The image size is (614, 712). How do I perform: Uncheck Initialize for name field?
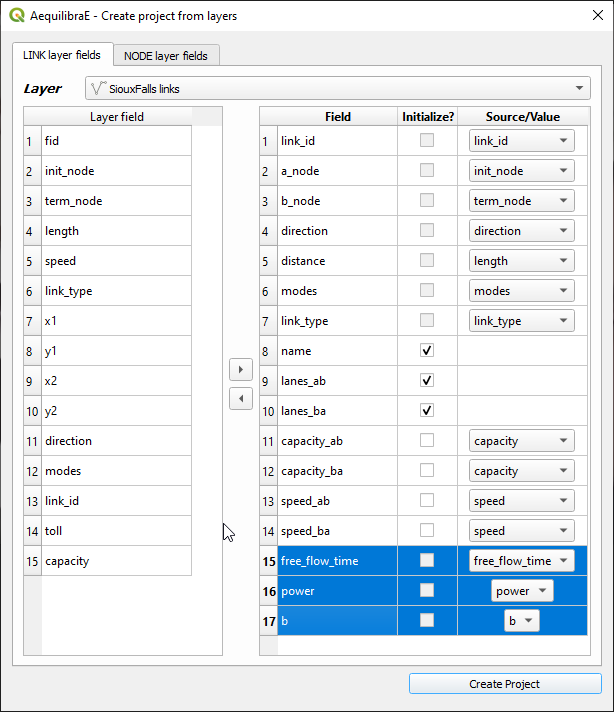427,351
